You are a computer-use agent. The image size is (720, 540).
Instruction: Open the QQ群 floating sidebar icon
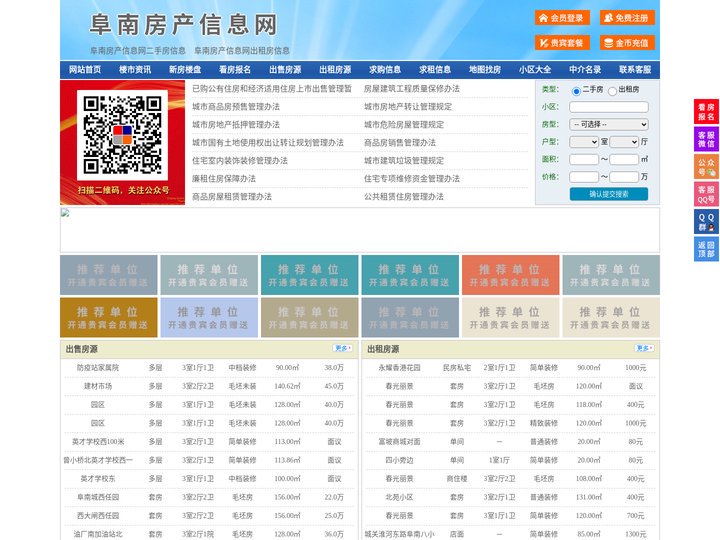pyautogui.click(x=706, y=222)
